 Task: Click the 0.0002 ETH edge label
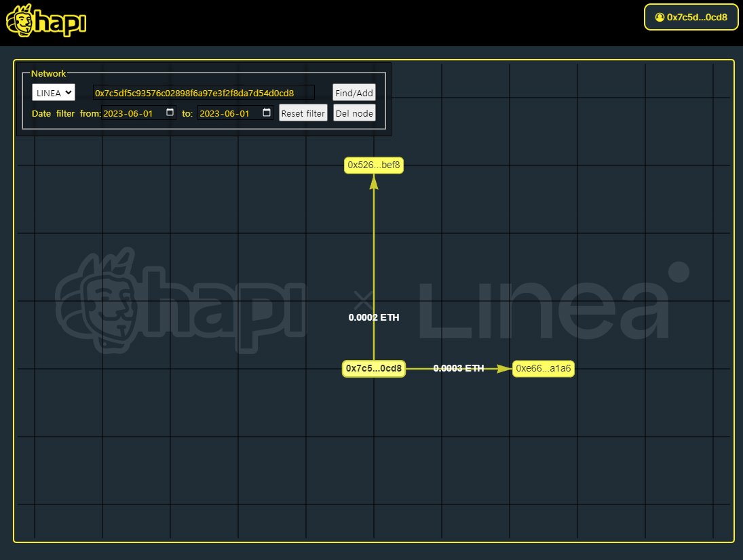click(x=374, y=317)
